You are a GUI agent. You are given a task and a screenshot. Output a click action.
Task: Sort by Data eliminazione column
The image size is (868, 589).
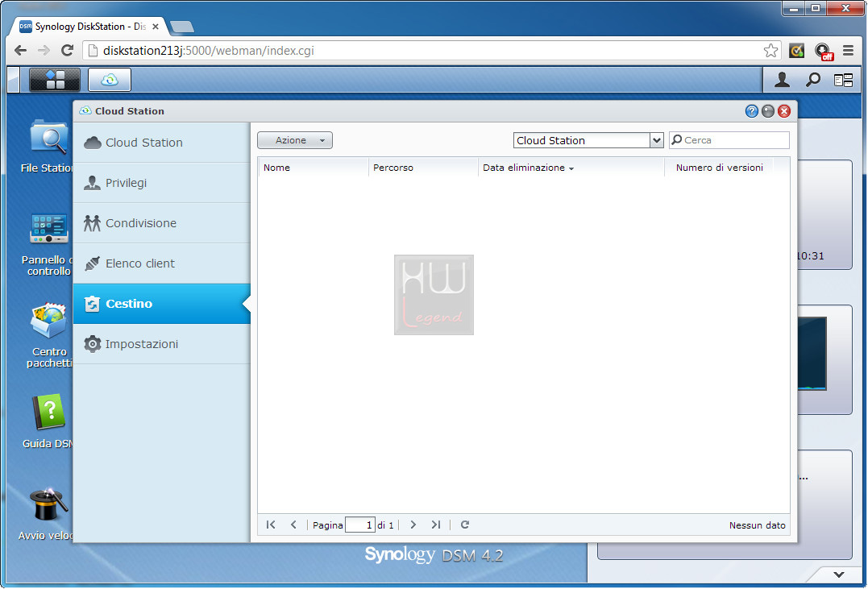[x=571, y=168]
